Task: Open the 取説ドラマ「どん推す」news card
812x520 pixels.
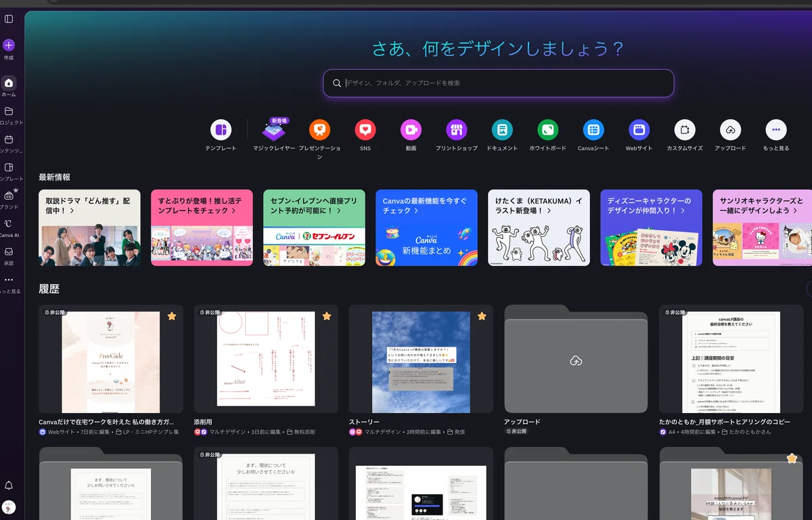Action: pyautogui.click(x=89, y=227)
